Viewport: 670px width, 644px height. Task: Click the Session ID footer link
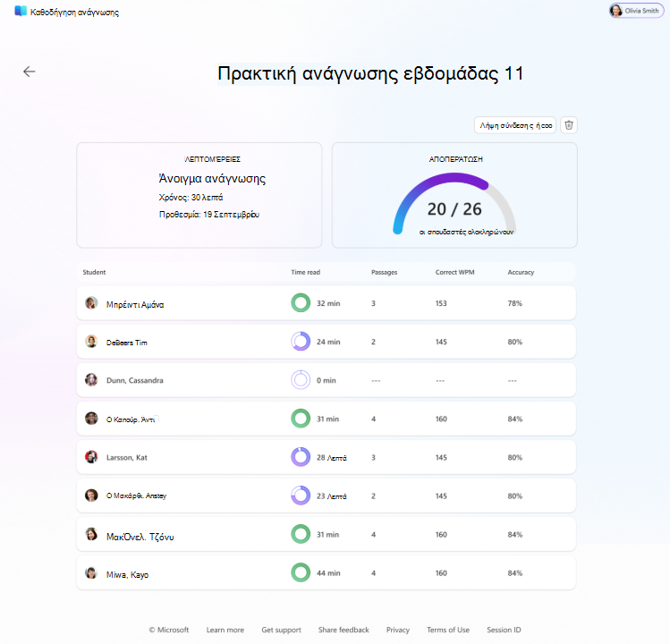tap(504, 630)
